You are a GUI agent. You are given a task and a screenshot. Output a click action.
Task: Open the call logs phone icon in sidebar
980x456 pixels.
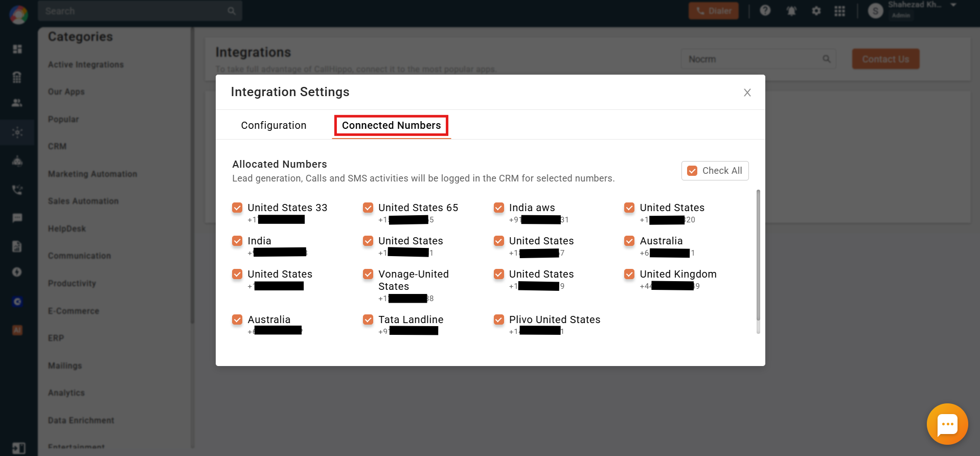pyautogui.click(x=17, y=190)
